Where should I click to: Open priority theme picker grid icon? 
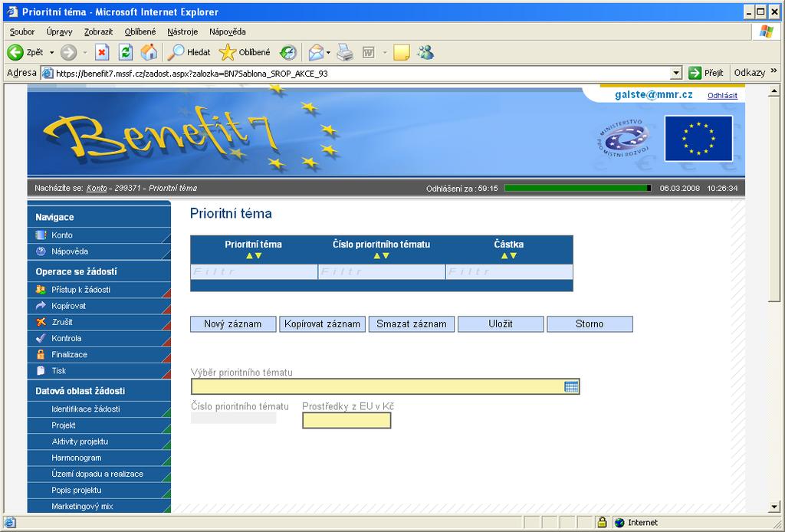(571, 386)
